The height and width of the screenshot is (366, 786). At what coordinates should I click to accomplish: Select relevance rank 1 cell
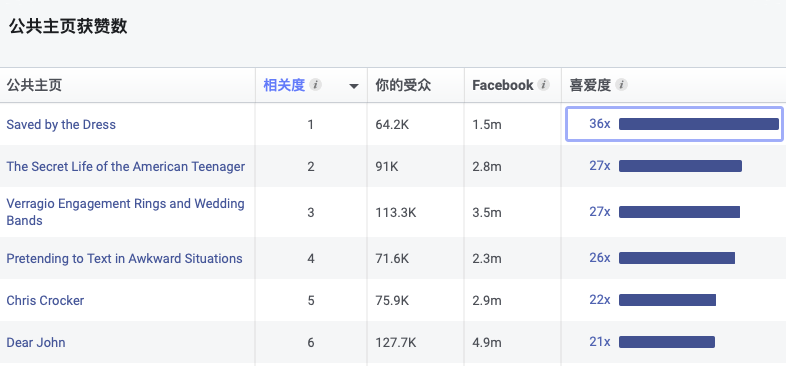pos(311,124)
